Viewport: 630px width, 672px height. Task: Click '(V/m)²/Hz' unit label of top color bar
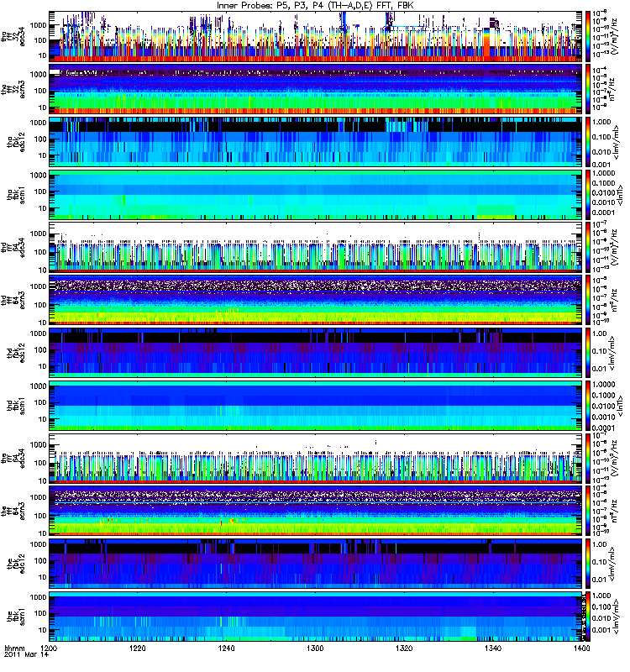click(615, 36)
